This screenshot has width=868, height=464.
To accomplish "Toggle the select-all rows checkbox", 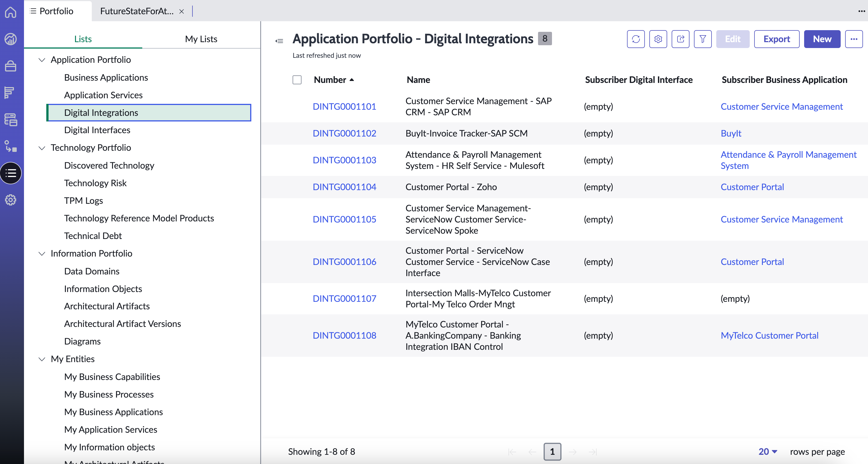I will point(297,80).
